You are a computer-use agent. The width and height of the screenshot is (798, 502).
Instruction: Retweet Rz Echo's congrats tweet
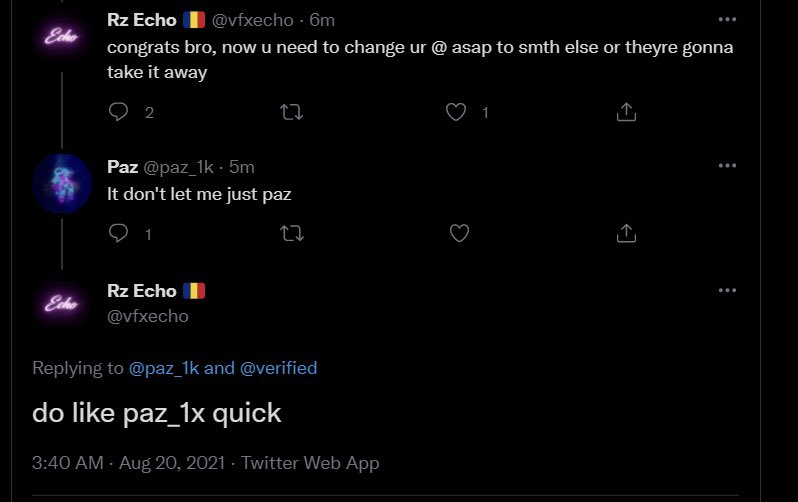point(292,112)
